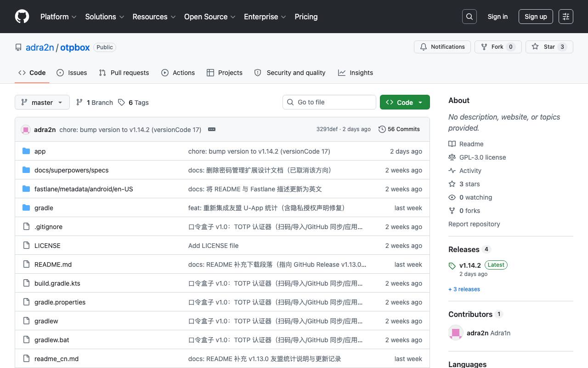
Task: Click the gradle folder icon
Action: 26,208
